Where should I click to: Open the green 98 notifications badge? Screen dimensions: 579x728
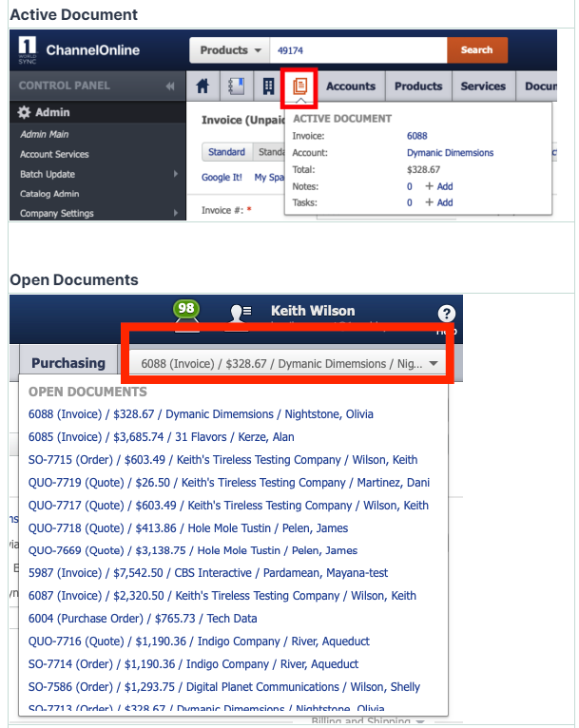coord(186,310)
